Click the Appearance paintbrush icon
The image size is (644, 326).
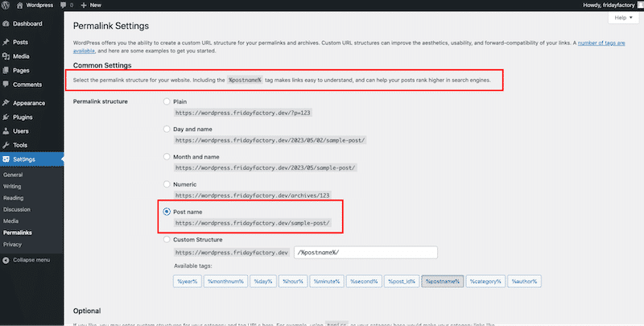pyautogui.click(x=6, y=103)
